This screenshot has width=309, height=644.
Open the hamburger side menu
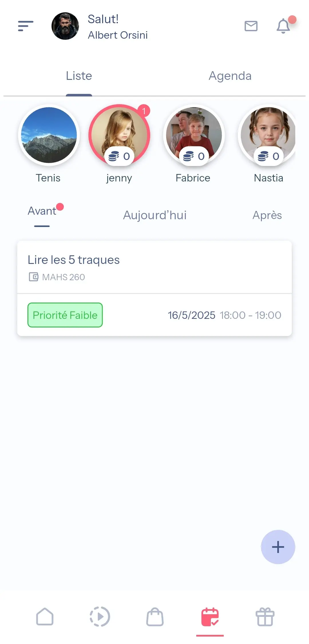pyautogui.click(x=25, y=26)
